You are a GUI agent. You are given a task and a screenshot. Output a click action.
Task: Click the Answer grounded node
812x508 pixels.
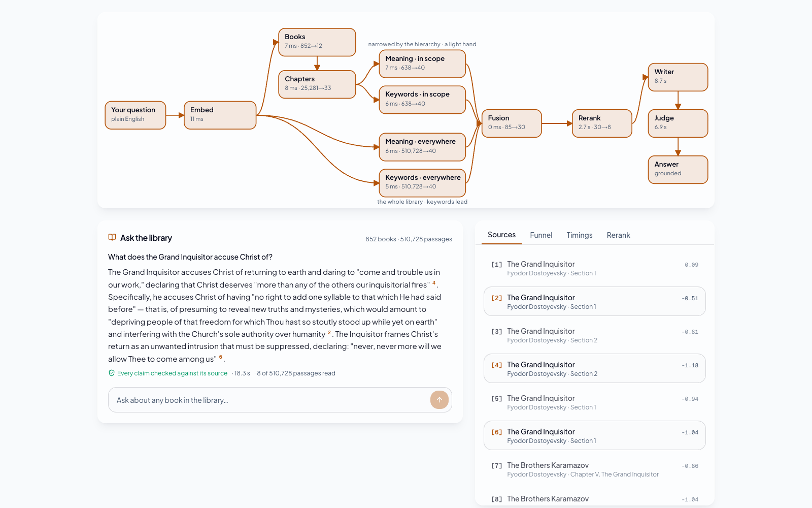click(x=678, y=170)
